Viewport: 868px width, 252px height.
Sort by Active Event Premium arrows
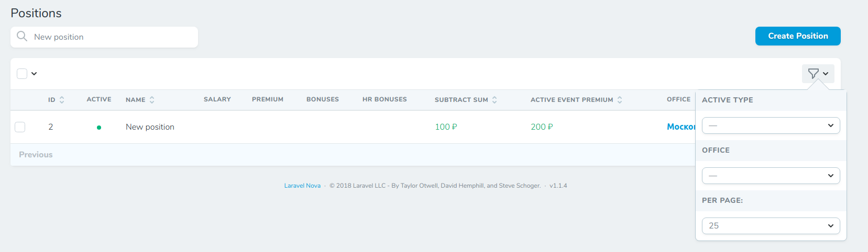[620, 100]
